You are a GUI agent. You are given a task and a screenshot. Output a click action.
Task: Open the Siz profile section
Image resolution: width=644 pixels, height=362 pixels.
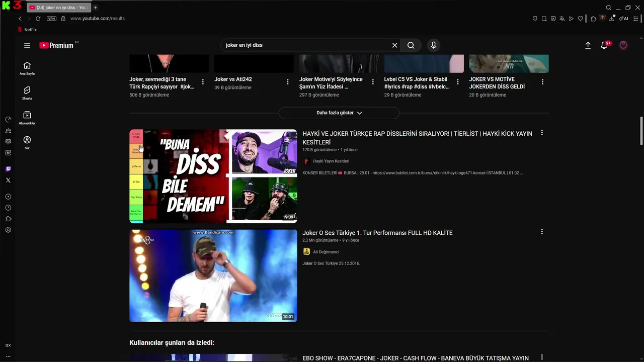pos(27,143)
